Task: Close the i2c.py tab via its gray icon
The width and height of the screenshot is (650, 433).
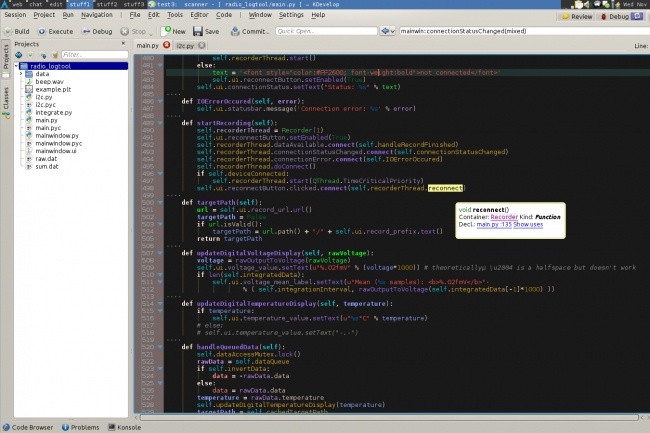Action: (201, 45)
